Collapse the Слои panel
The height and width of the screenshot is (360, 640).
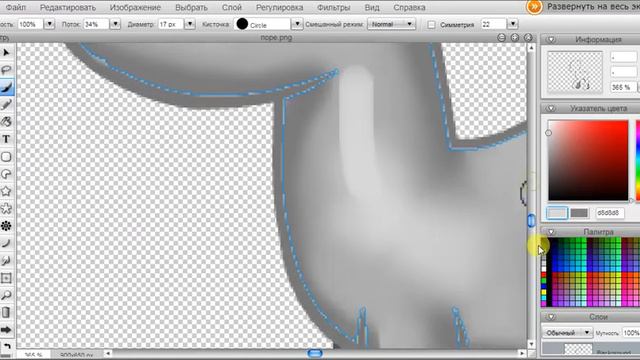551,317
